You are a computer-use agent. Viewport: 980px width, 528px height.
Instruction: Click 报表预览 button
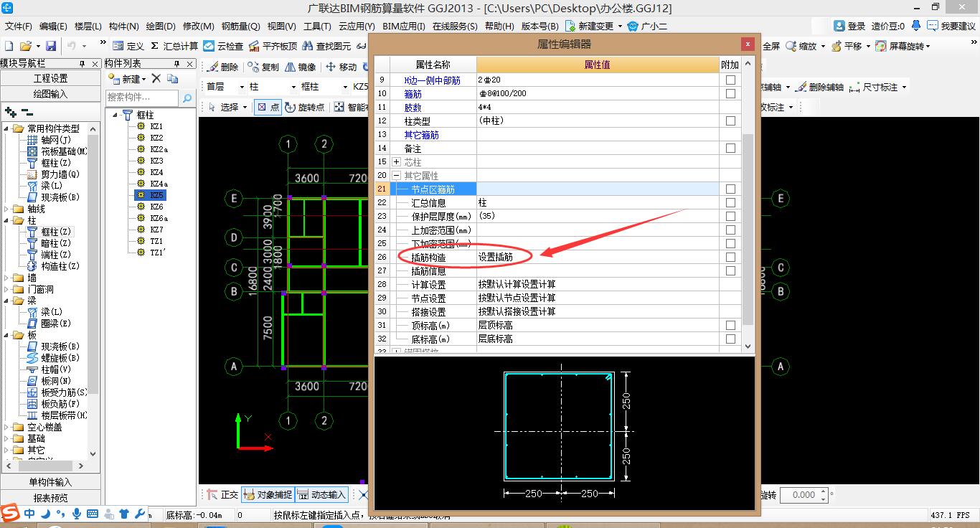[50, 498]
